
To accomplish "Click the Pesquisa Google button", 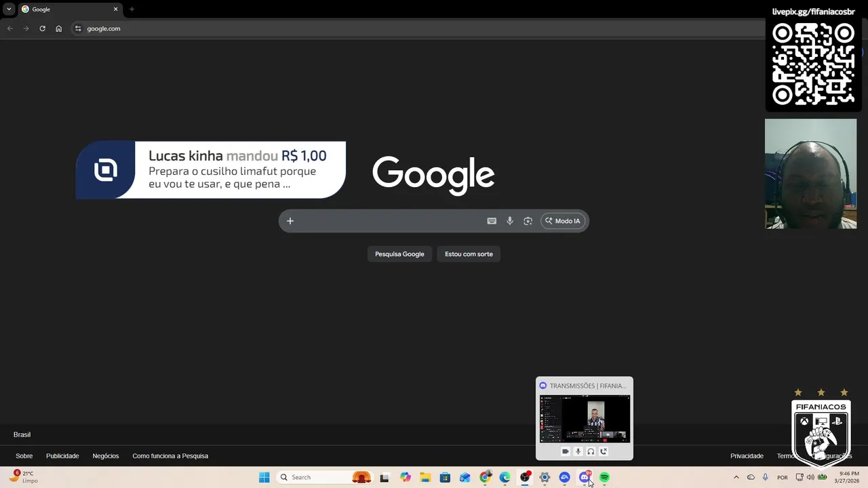I will (x=399, y=254).
